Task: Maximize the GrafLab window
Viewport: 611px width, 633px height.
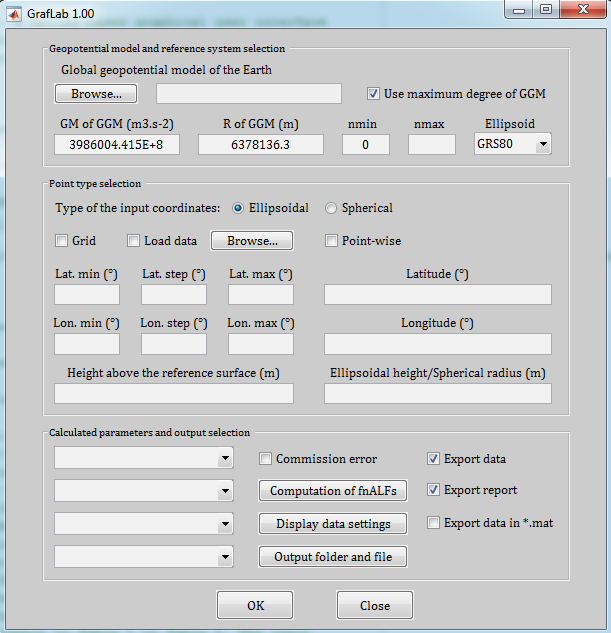Action: tap(546, 10)
